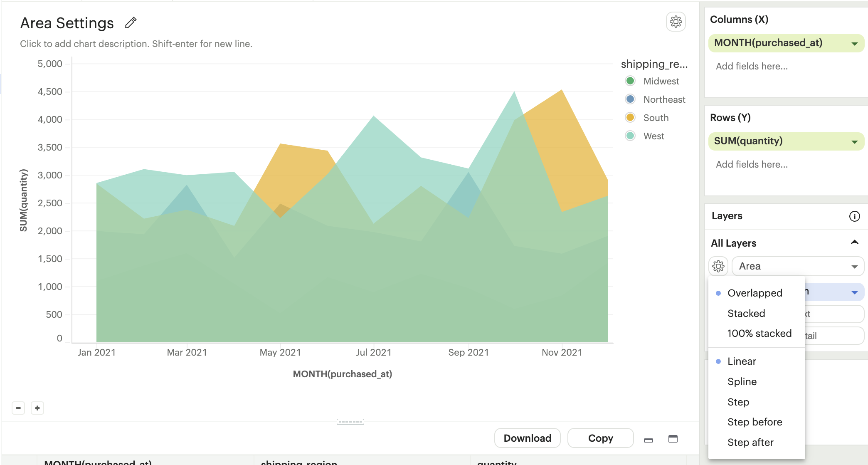868x465 pixels.
Task: Click the zoom in plus button
Action: click(x=37, y=408)
